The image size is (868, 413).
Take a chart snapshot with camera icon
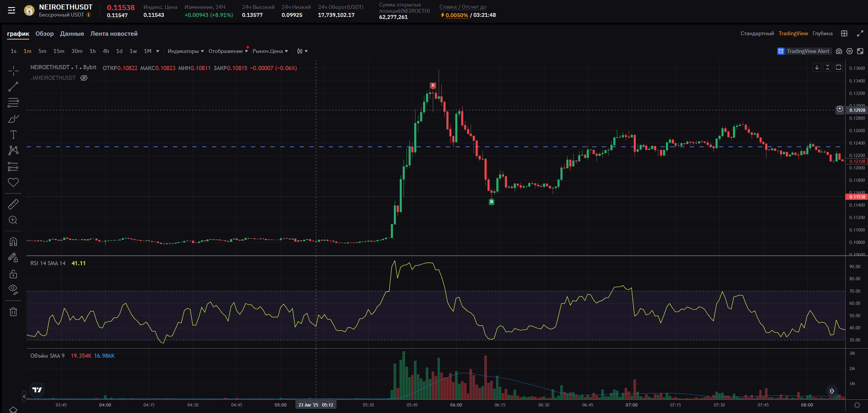click(x=839, y=51)
